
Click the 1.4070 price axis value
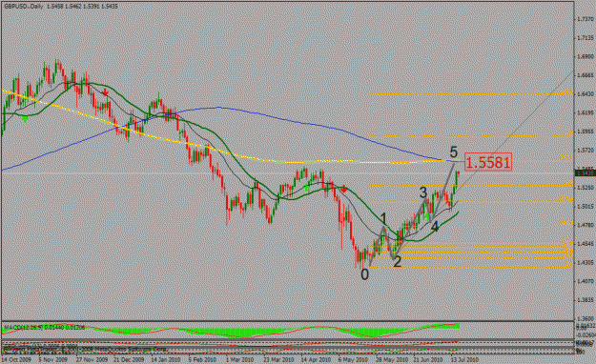point(586,281)
